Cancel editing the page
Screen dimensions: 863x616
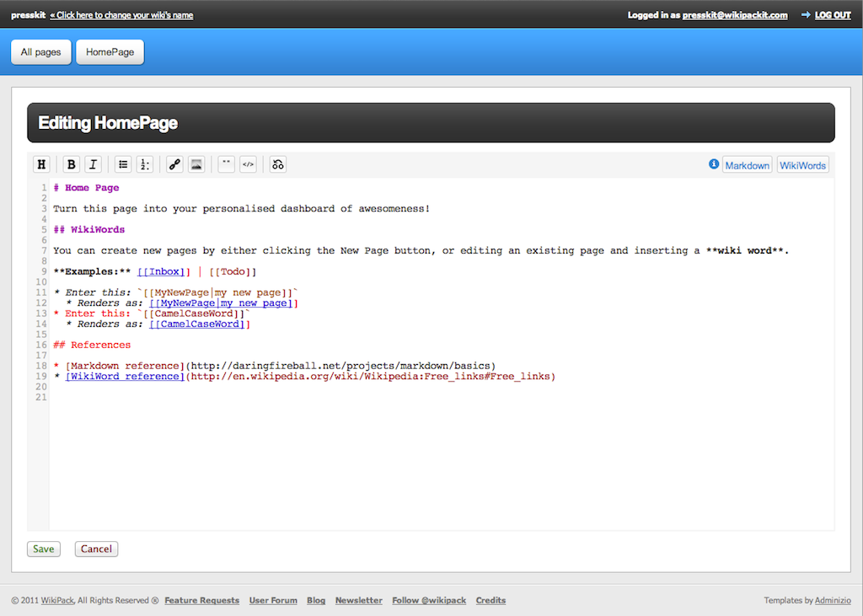pyautogui.click(x=96, y=549)
